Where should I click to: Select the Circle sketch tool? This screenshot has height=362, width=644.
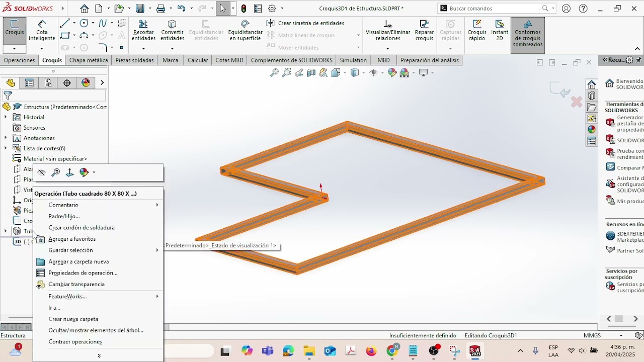click(84, 23)
